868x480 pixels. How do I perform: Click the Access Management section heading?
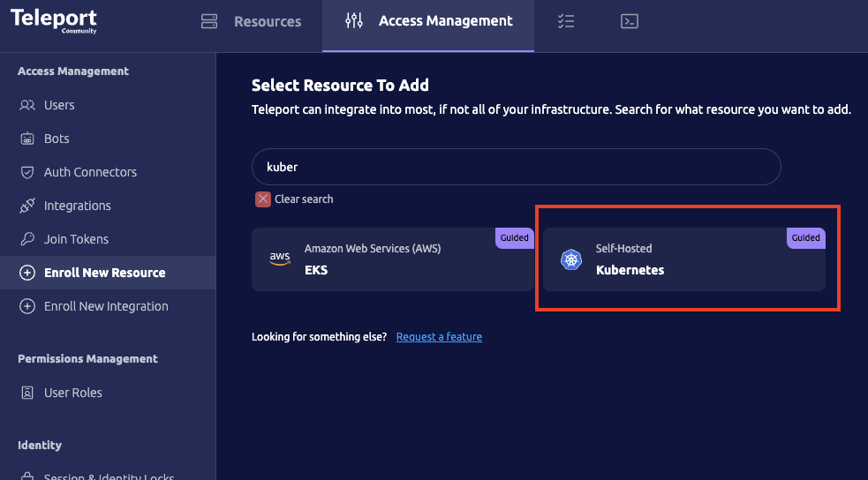coord(73,71)
